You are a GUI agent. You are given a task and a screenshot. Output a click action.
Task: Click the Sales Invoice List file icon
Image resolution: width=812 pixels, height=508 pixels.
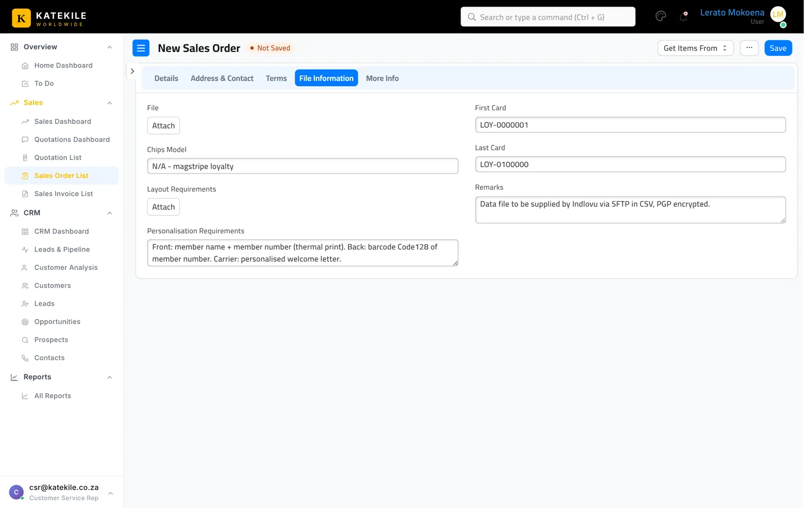pos(25,194)
